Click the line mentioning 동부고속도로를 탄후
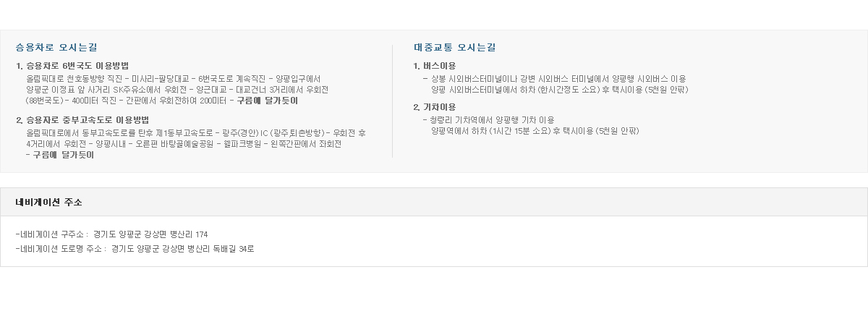Image resolution: width=868 pixels, height=314 pixels. [196, 133]
